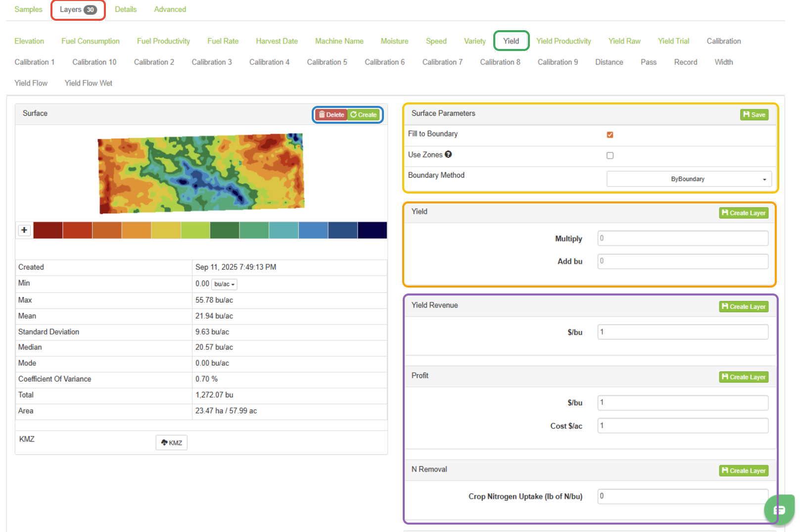This screenshot has width=801, height=532.
Task: Select the Harvest Date layer
Action: tap(277, 41)
